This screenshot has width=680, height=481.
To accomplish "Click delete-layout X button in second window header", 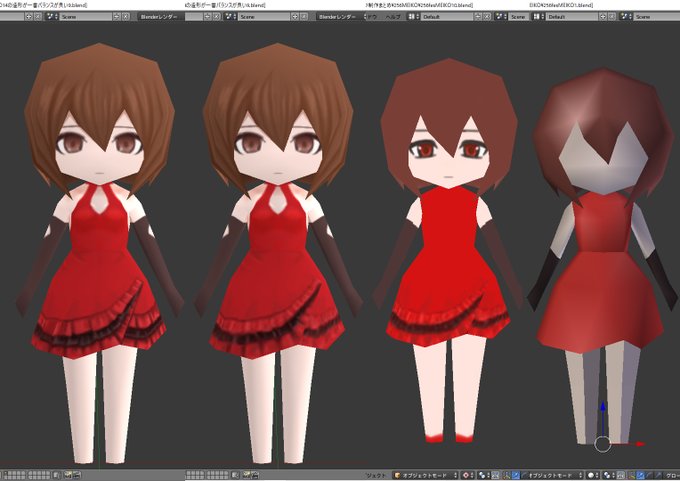I will coord(216,16).
